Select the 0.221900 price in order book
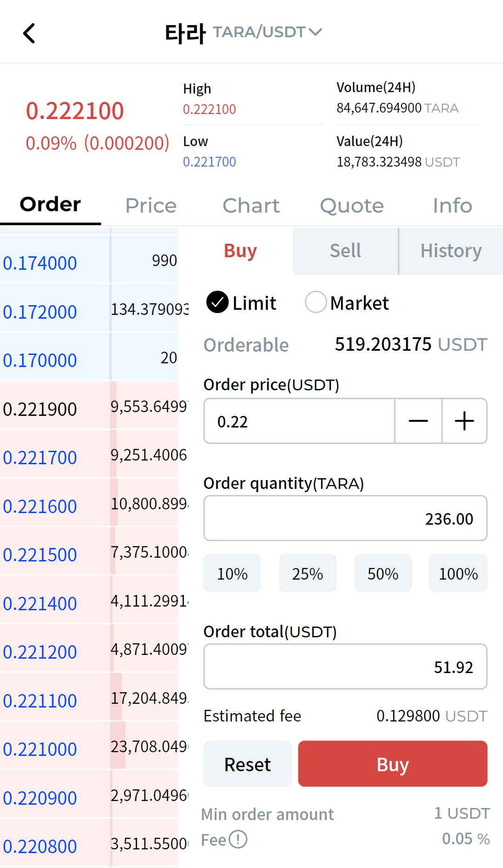 [40, 409]
